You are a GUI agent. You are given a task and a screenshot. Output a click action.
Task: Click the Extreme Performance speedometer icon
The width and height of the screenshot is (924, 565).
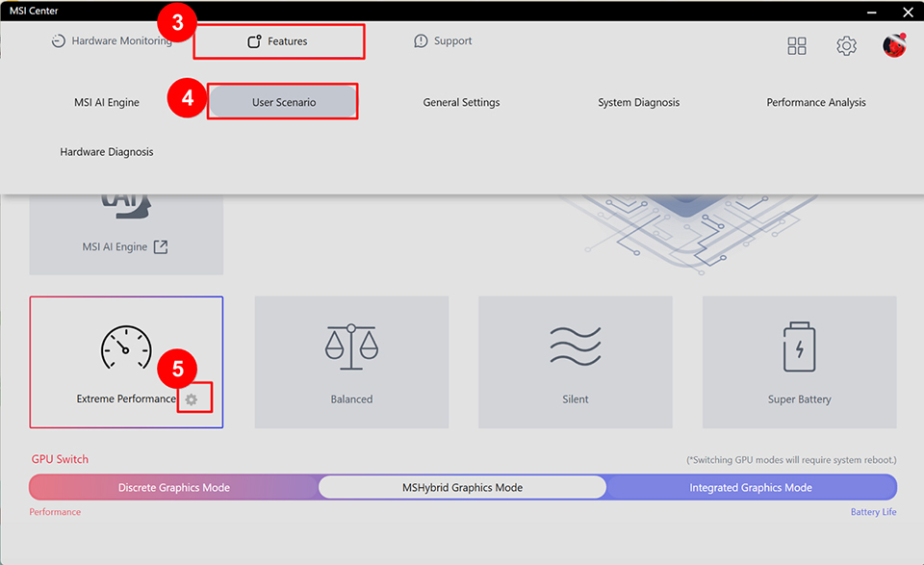tap(126, 347)
